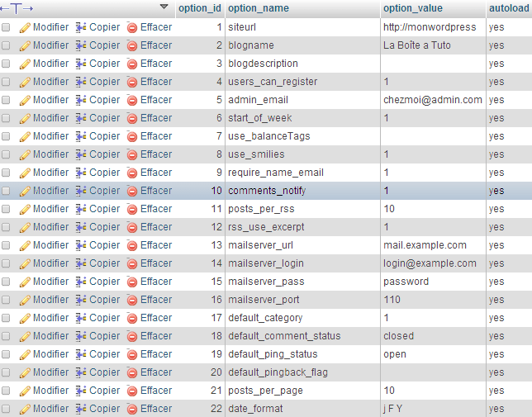Click the red delete icon for date_format row
Screen dimensions: 532x417
[132, 409]
